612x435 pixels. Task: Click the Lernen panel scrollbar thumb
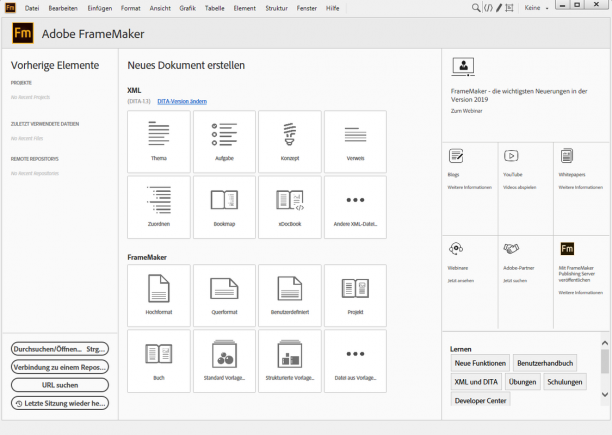pos(605,361)
